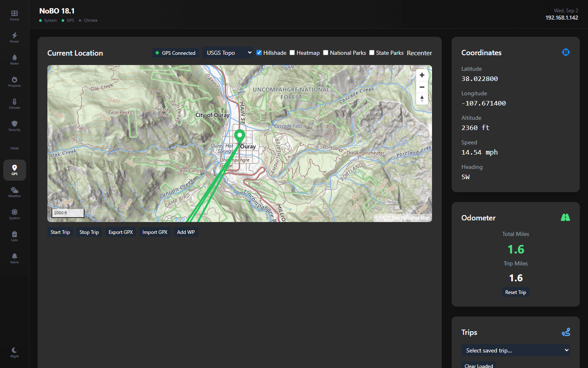
Task: Click the Ouray town label on map
Action: coord(248,146)
